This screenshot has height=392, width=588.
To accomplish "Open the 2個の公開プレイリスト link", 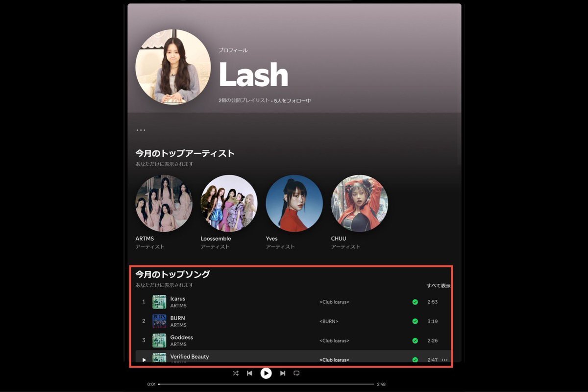I will pos(244,100).
